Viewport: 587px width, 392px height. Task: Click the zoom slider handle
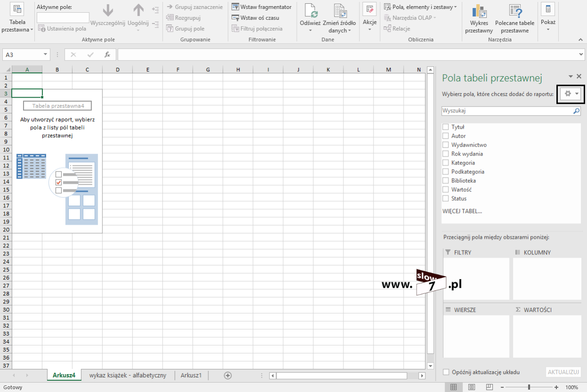point(529,387)
